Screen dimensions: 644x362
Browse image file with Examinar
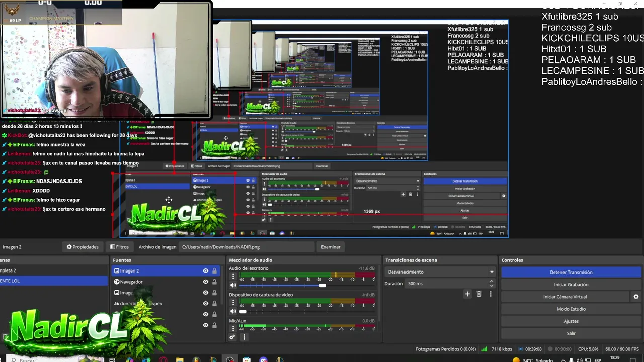click(331, 247)
